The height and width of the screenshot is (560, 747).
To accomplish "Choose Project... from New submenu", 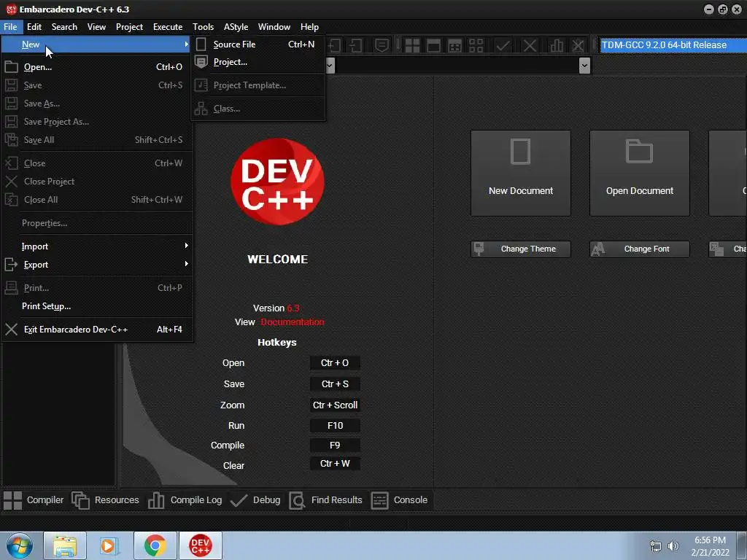I will (259, 62).
